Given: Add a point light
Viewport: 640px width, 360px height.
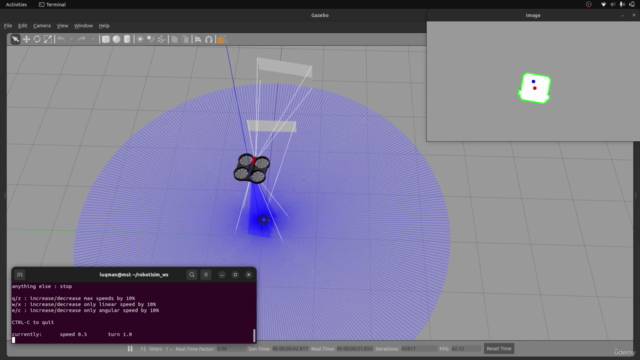Looking at the screenshot, I should [x=140, y=39].
